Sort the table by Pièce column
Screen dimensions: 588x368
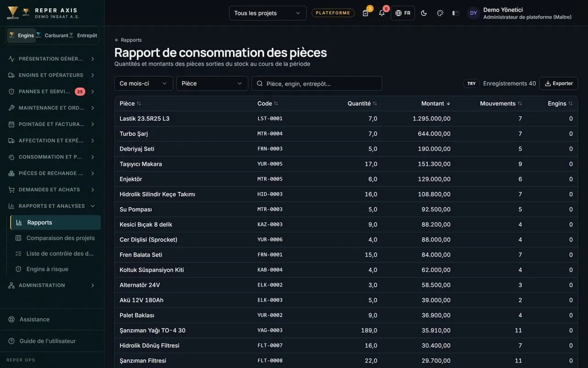click(130, 103)
